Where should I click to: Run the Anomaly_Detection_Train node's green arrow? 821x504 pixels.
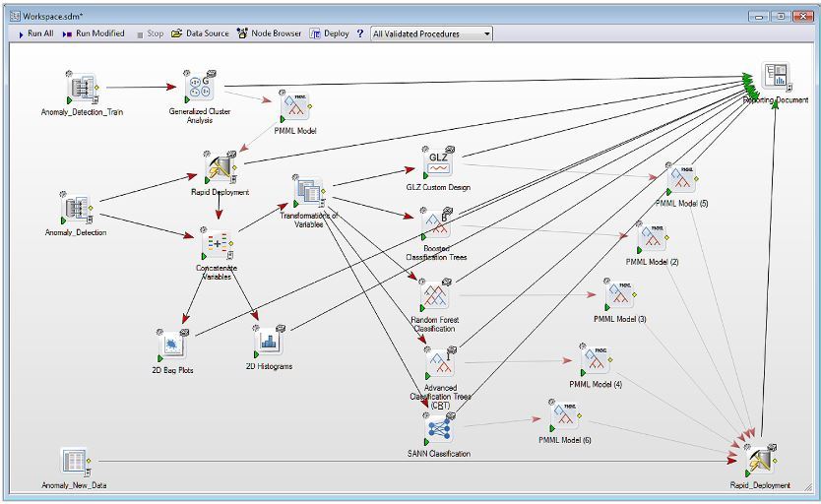pos(70,100)
